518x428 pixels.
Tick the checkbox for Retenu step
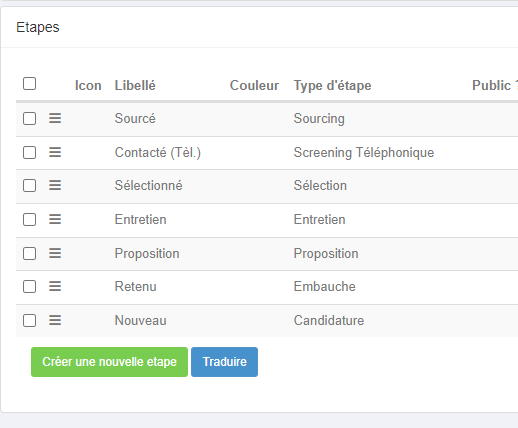(x=29, y=286)
